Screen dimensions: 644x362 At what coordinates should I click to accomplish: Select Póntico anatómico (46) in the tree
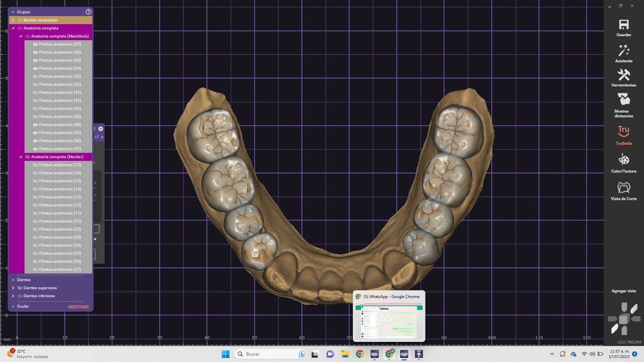tap(59, 141)
